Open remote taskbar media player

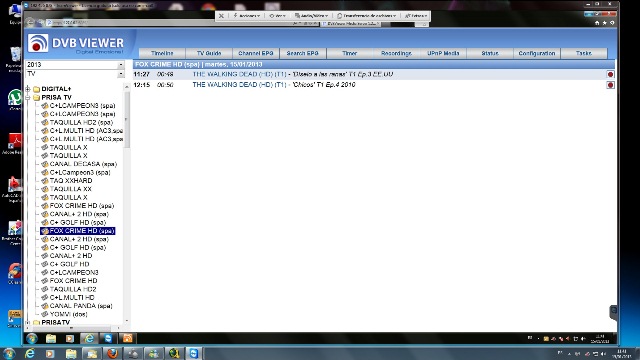point(70,338)
